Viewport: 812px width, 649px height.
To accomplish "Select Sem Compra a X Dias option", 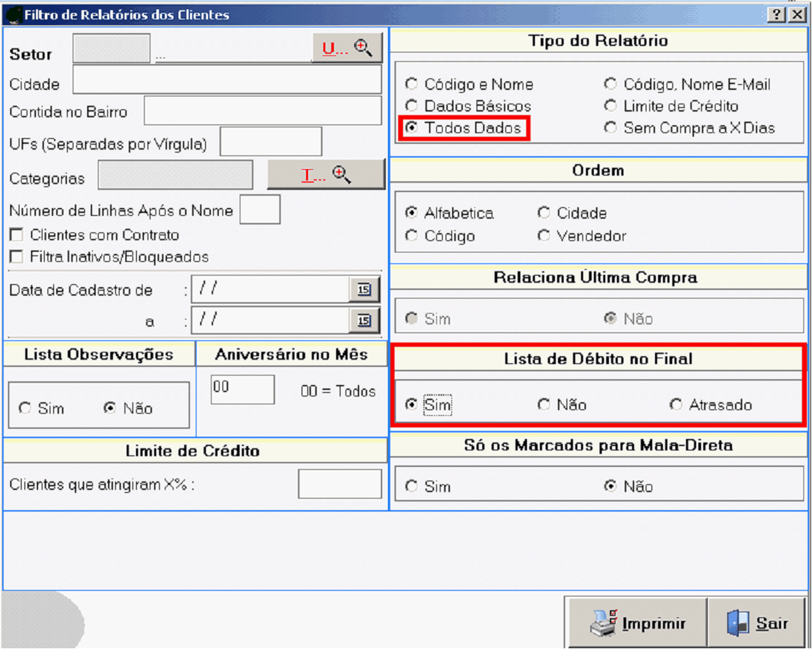I will [610, 128].
